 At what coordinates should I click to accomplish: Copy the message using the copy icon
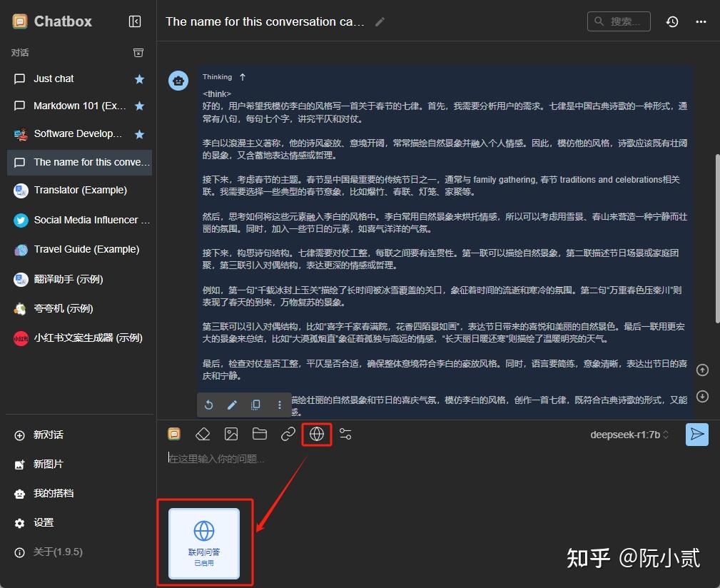pos(255,405)
